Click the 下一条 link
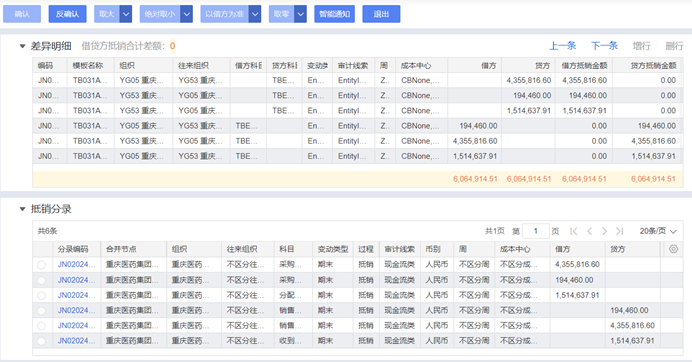 pos(604,46)
